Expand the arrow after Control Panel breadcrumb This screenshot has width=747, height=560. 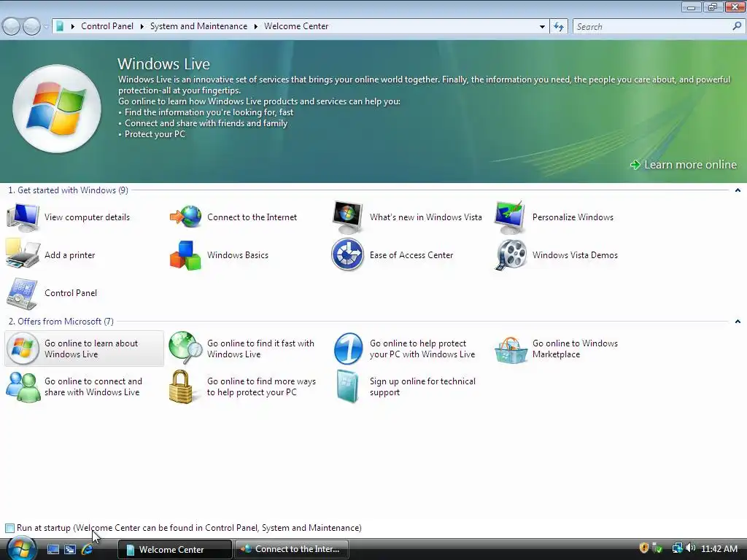(x=142, y=26)
